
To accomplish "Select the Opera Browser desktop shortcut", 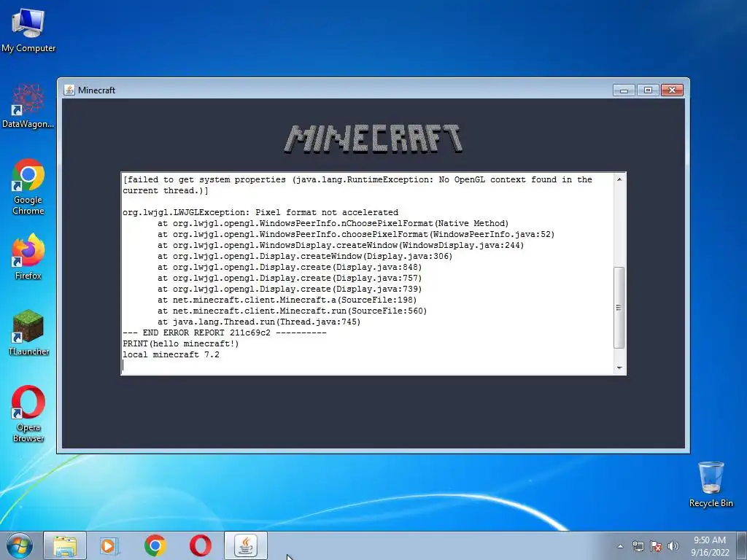I will pos(28,413).
